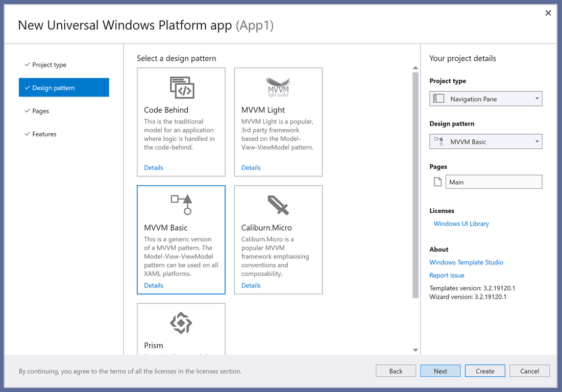The width and height of the screenshot is (562, 392).
Task: Visit the Windows Template Studio link
Action: (x=467, y=262)
